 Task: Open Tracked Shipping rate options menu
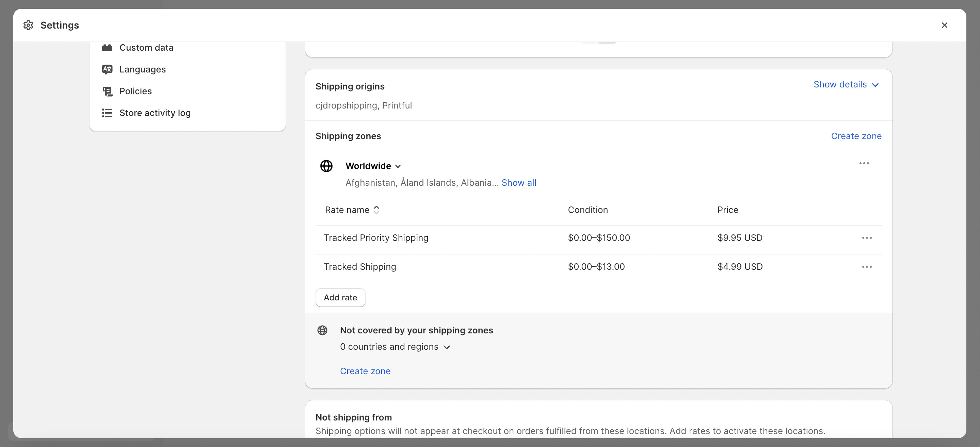point(867,267)
